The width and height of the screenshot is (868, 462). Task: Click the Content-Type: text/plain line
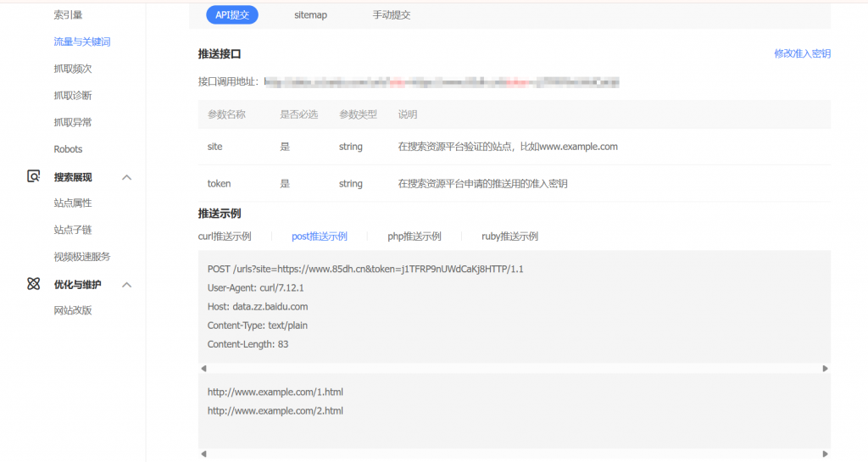click(x=258, y=326)
